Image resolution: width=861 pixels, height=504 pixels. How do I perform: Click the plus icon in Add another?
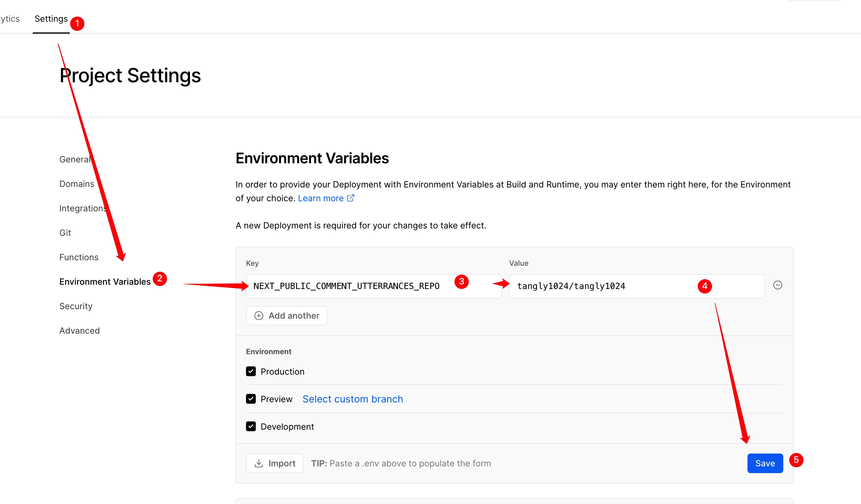click(259, 316)
